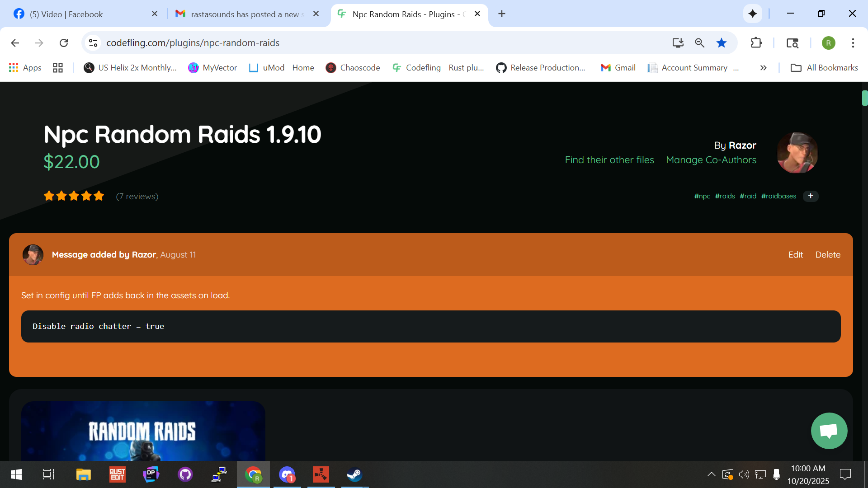
Task: Expand hidden bookmarks chevron
Action: point(764,68)
